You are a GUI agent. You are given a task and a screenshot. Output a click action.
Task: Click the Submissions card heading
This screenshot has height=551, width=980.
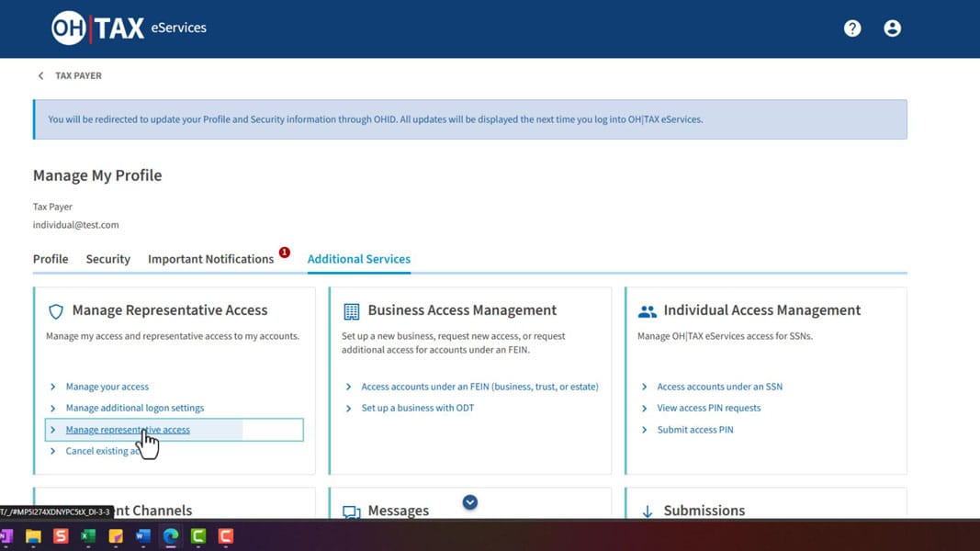[704, 511]
